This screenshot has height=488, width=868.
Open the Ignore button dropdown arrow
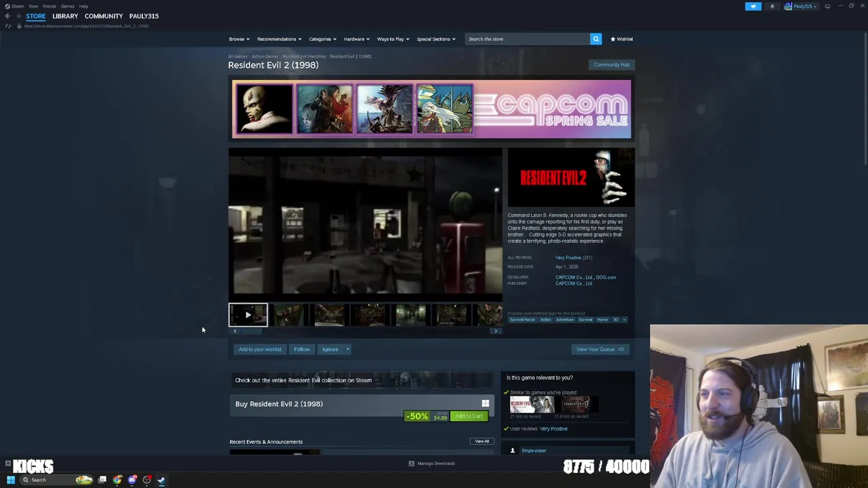tap(347, 349)
